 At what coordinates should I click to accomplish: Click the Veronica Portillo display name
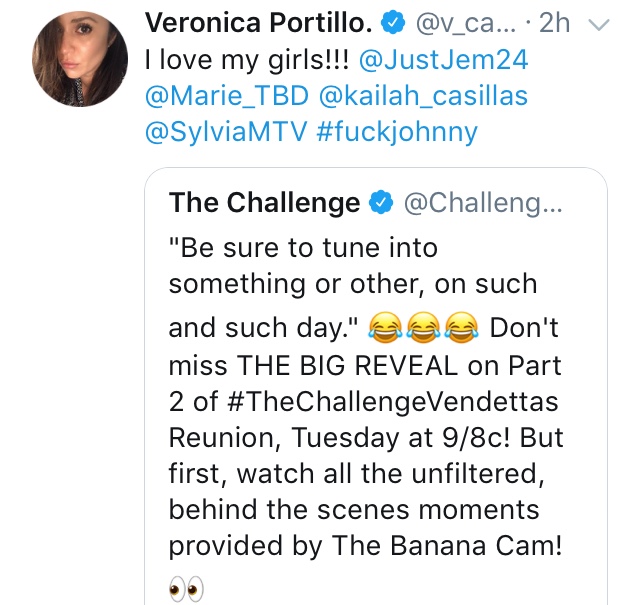[x=258, y=23]
